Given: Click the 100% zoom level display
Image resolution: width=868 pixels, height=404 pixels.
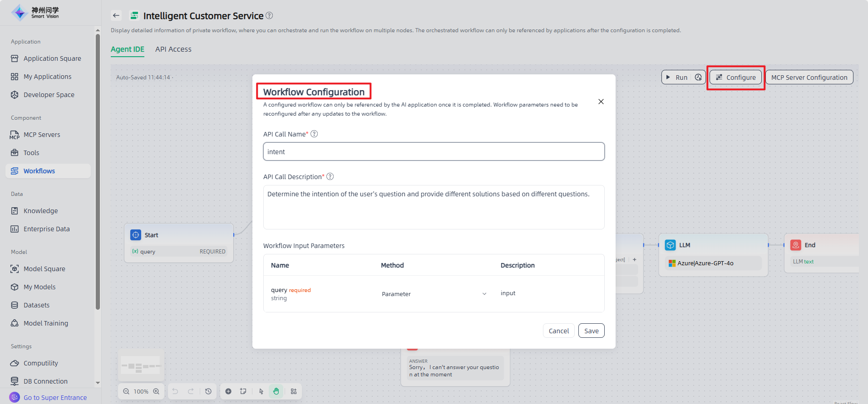Looking at the screenshot, I should (141, 391).
